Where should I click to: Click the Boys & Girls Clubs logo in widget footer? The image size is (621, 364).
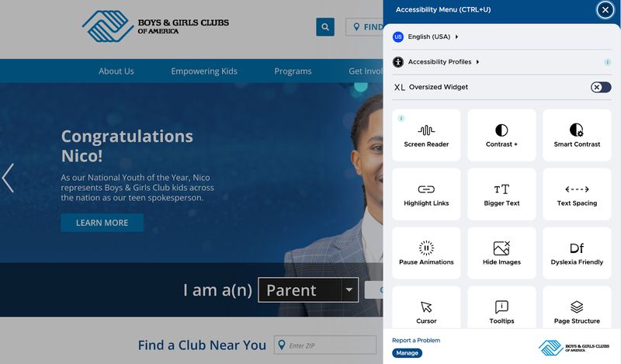point(574,348)
